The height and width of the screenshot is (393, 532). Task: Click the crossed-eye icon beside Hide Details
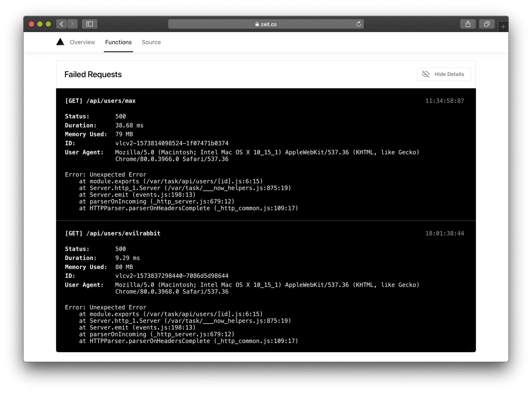tap(426, 74)
